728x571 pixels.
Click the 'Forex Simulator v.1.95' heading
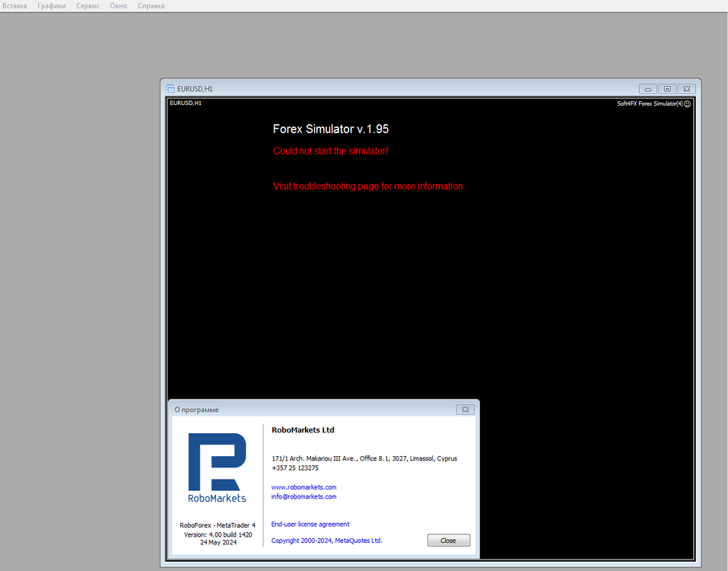tap(331, 129)
